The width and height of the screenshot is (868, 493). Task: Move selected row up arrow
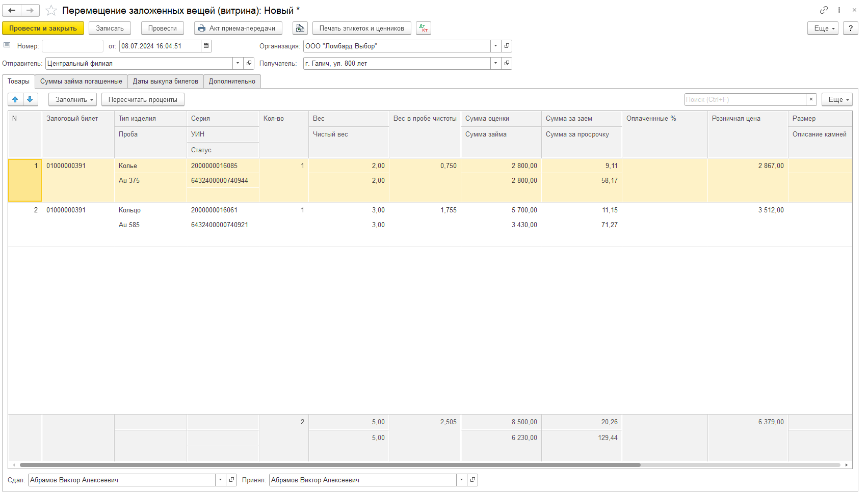[15, 99]
